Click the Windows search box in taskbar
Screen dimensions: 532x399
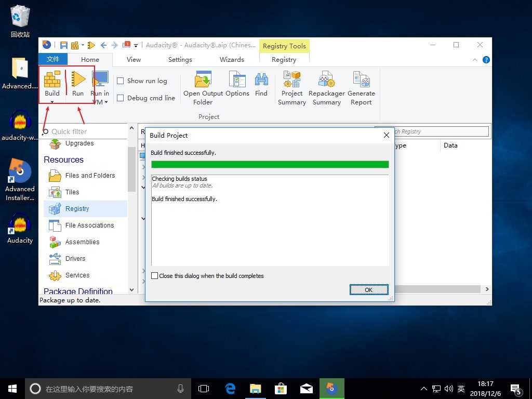[x=108, y=389]
